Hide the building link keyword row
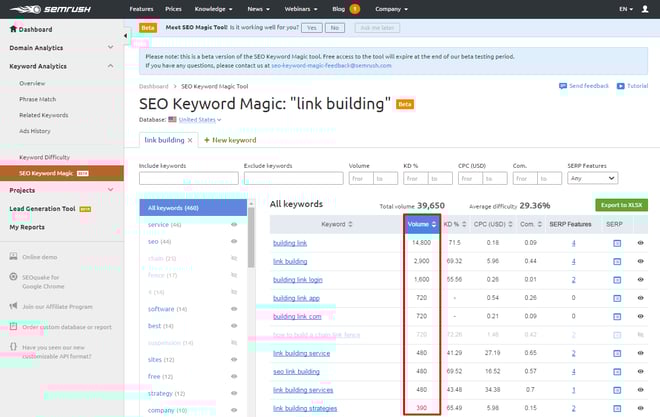The image size is (660, 417). coord(640,243)
